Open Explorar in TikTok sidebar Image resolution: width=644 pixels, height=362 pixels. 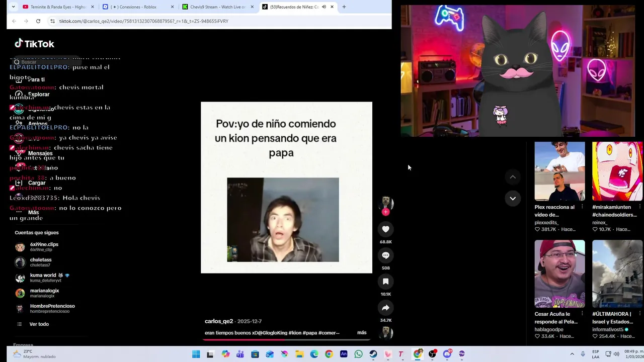[x=32, y=94]
